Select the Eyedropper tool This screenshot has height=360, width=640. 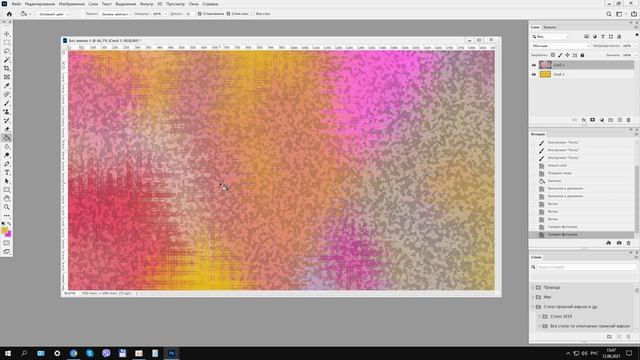click(7, 86)
